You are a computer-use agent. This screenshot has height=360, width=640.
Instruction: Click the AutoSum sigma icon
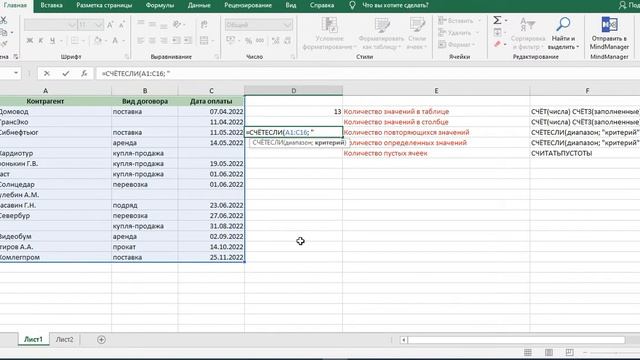click(497, 20)
